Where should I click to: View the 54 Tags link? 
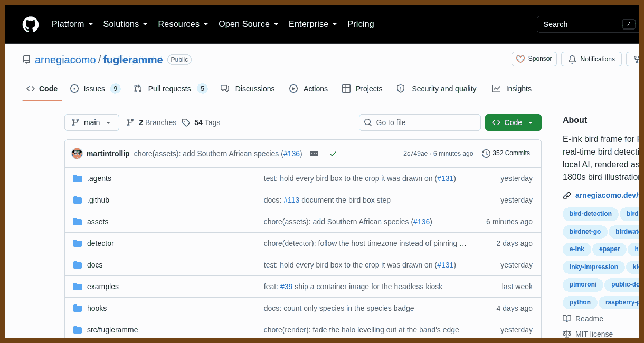coord(201,122)
